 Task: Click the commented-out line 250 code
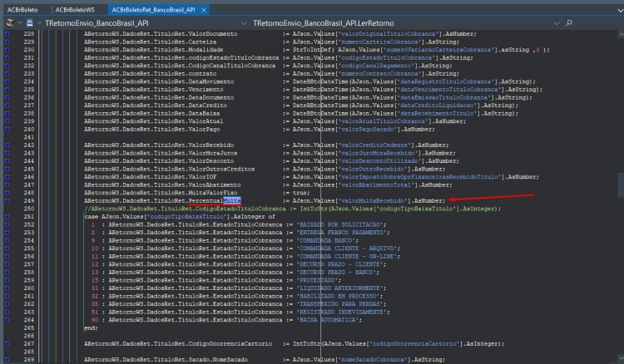pos(293,209)
